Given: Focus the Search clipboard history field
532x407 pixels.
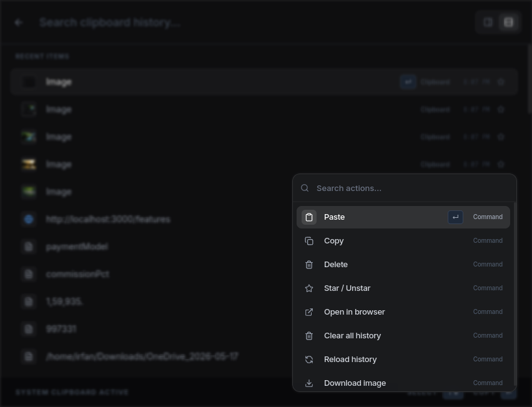Looking at the screenshot, I should click(251, 22).
